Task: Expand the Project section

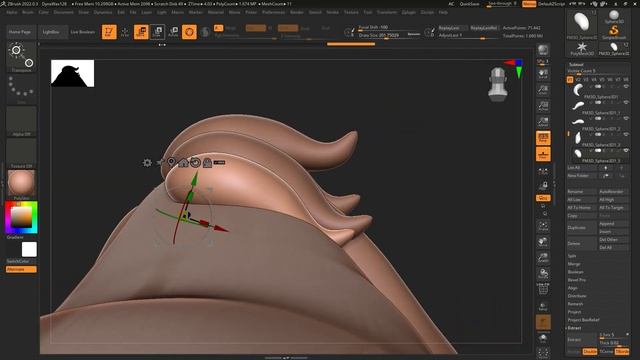Action: tap(574, 312)
